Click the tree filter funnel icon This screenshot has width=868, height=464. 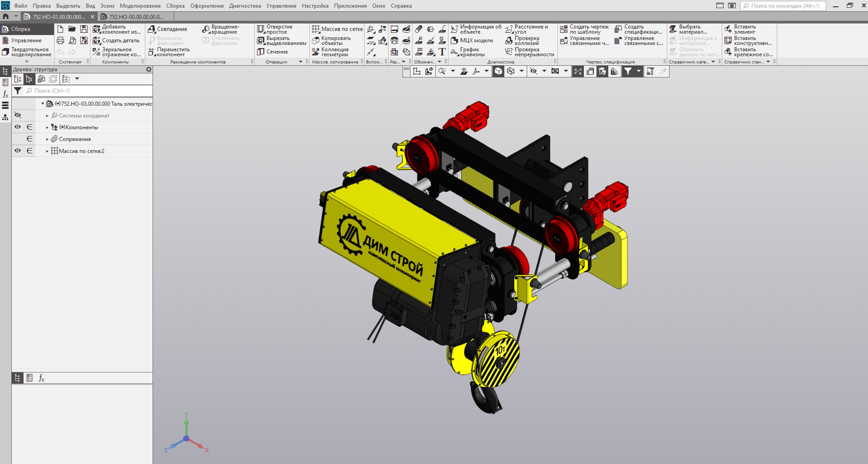point(18,91)
